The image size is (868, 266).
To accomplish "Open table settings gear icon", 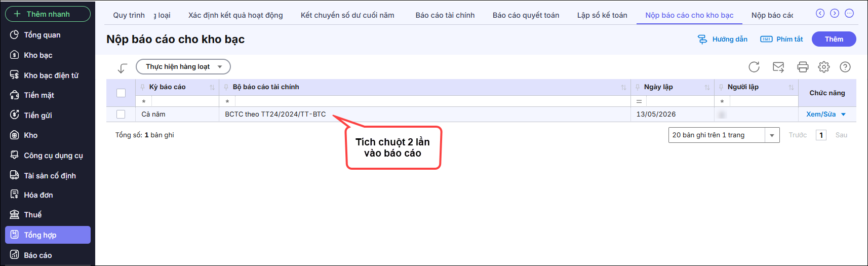I will 824,67.
